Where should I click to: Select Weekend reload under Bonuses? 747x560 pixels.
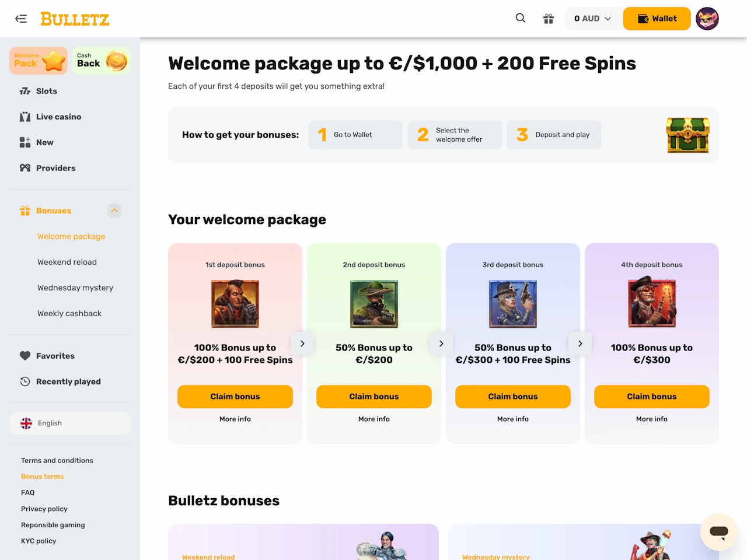point(67,262)
